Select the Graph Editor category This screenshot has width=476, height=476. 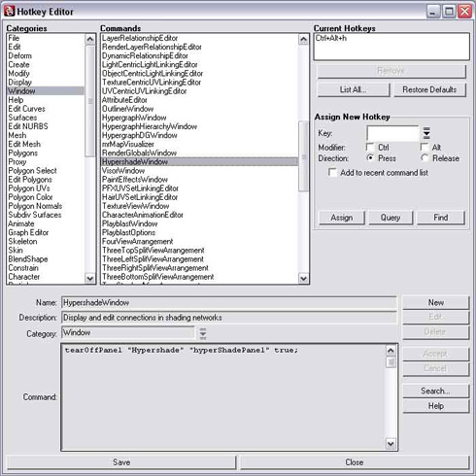(x=45, y=232)
